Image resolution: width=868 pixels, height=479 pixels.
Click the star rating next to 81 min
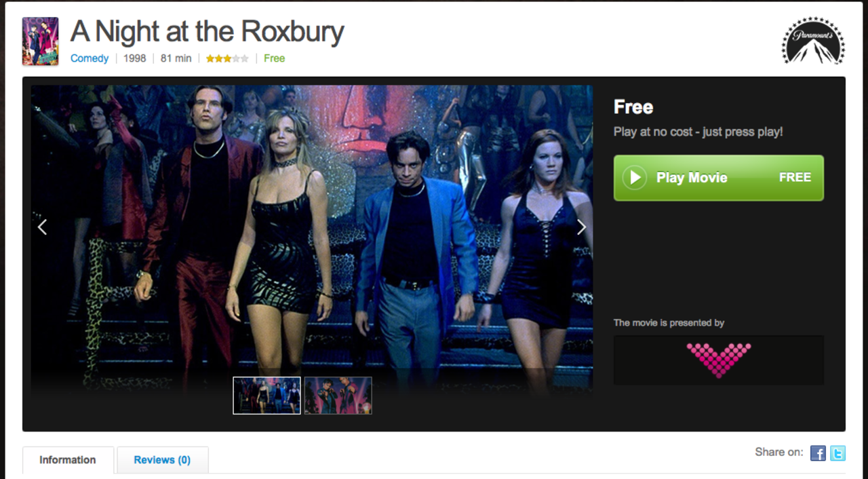pyautogui.click(x=227, y=58)
